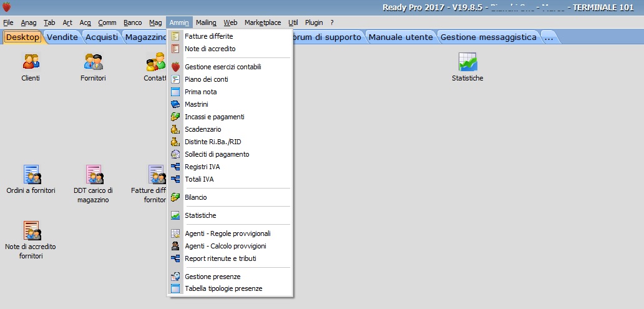
Task: Switch to the Manuale utente tab
Action: click(x=401, y=37)
